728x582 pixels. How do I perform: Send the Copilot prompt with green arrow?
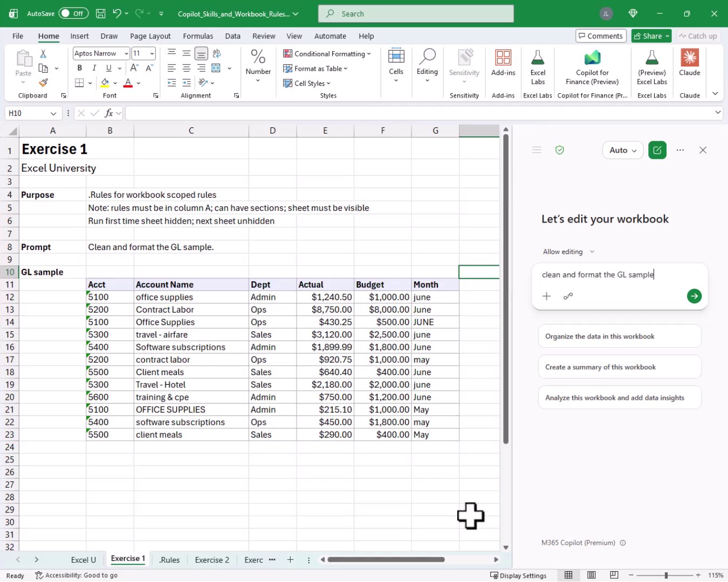click(694, 296)
